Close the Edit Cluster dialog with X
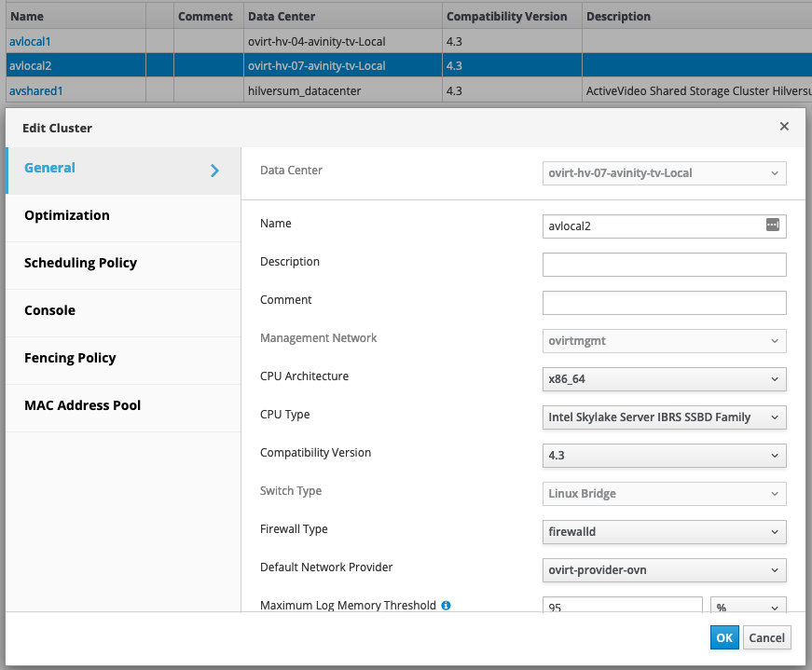Viewport: 812px width, 670px height. pos(784,127)
